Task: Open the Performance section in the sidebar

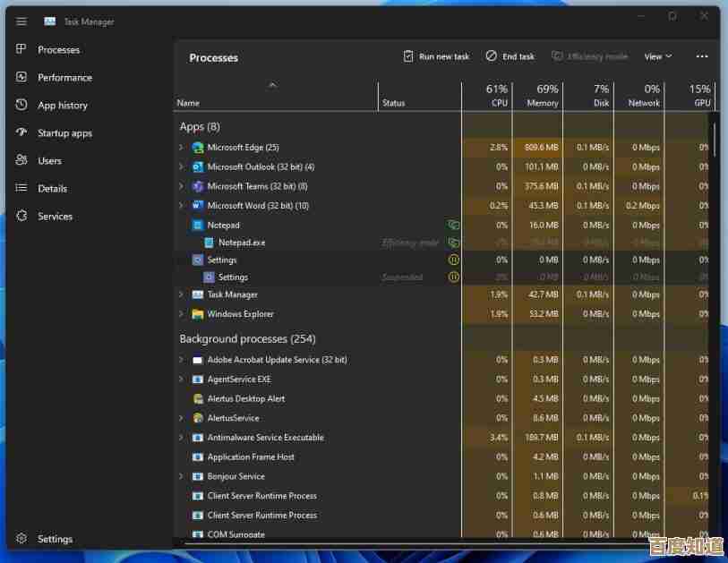Action: (64, 77)
